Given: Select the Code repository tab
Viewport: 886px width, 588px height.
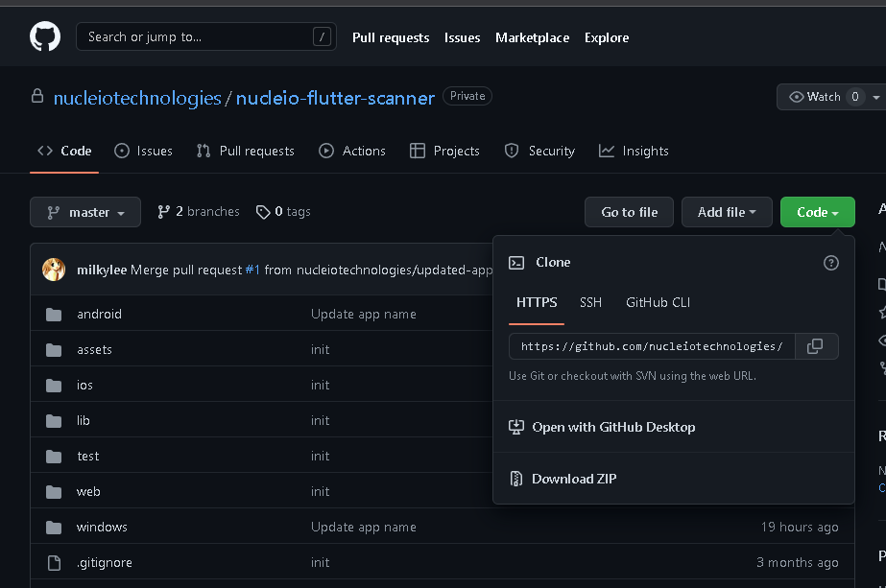Looking at the screenshot, I should [64, 151].
